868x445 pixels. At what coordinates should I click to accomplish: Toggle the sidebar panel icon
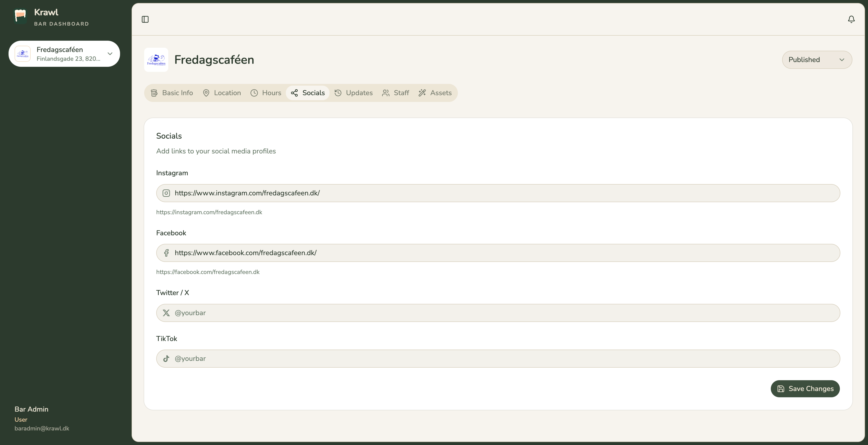click(x=145, y=19)
